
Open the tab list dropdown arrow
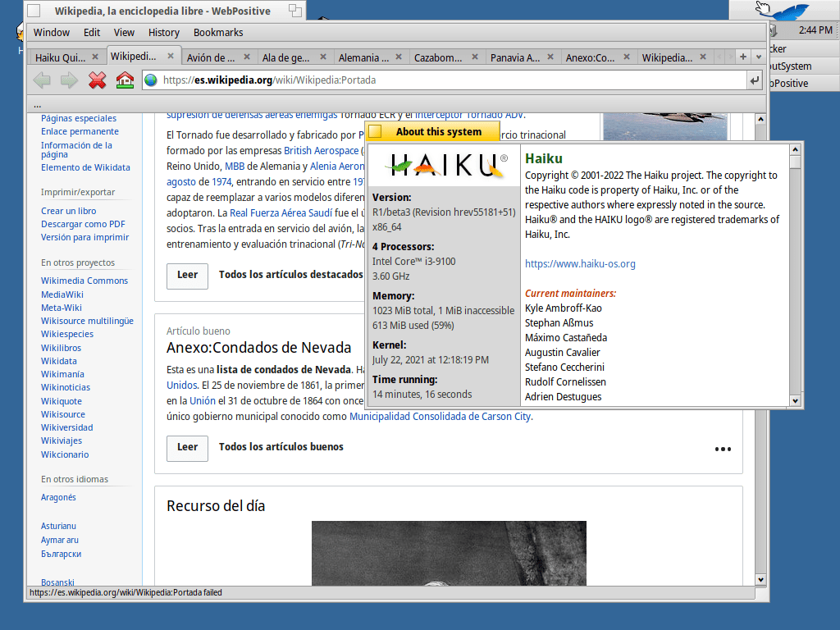[759, 57]
